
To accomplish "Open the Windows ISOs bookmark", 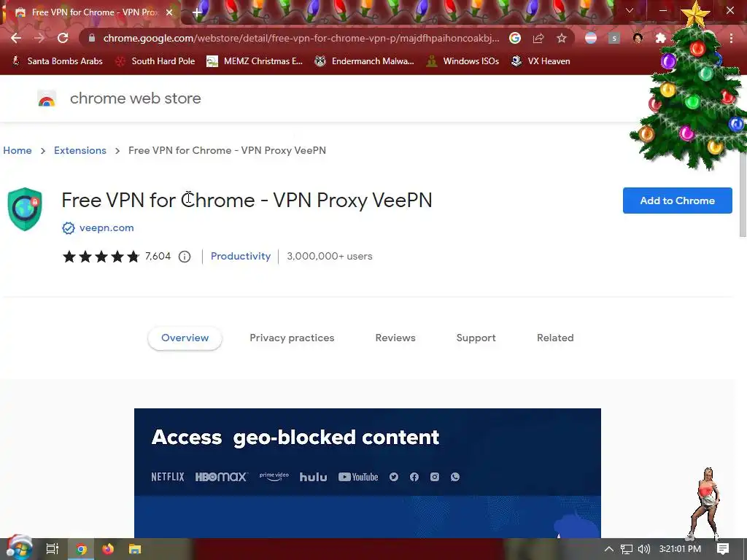I will click(x=462, y=61).
